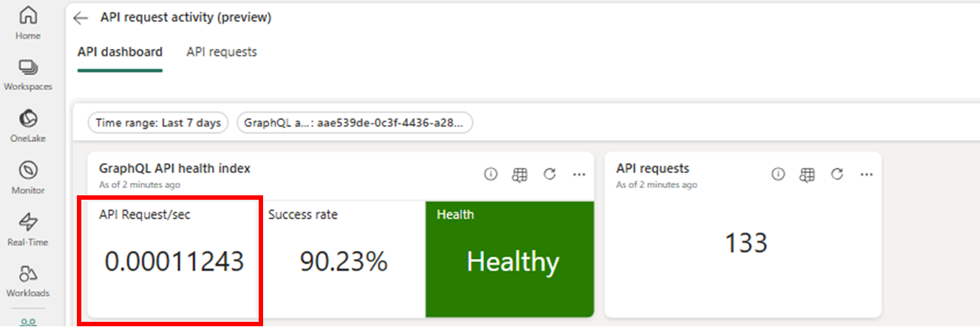Refresh the API requests tile
Viewport: 980px width, 327px height.
pos(837,174)
